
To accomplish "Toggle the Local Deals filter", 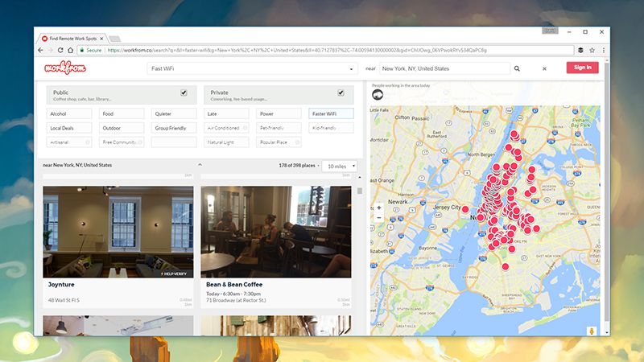I will [69, 128].
